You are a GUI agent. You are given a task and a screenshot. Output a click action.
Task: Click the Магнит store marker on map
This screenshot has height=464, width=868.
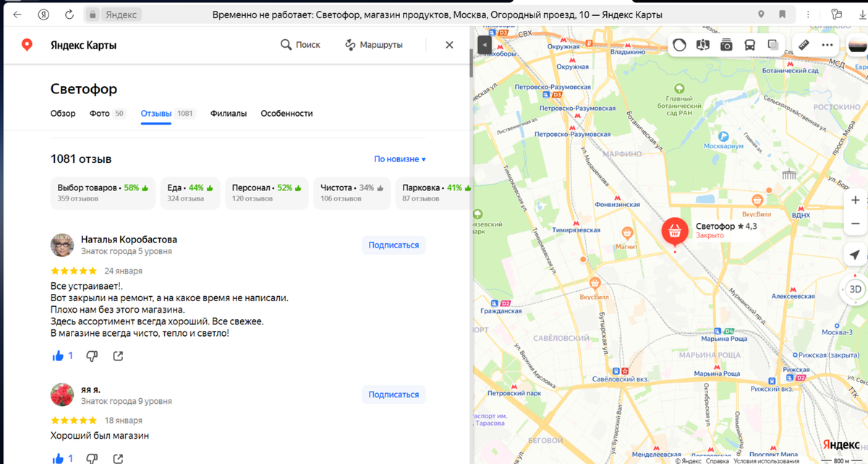click(627, 233)
